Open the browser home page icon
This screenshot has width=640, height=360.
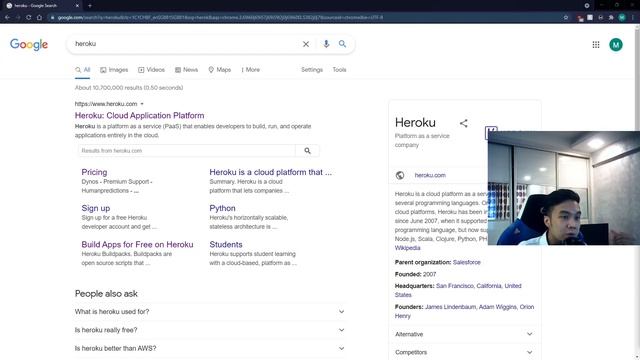(39, 18)
